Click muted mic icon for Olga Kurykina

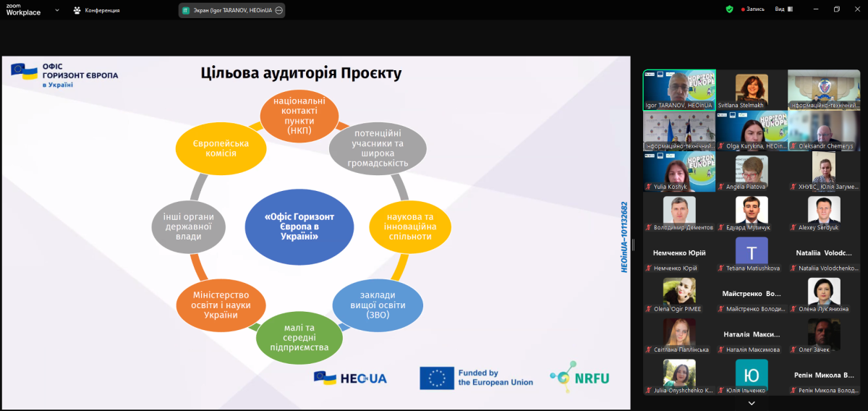(x=721, y=146)
